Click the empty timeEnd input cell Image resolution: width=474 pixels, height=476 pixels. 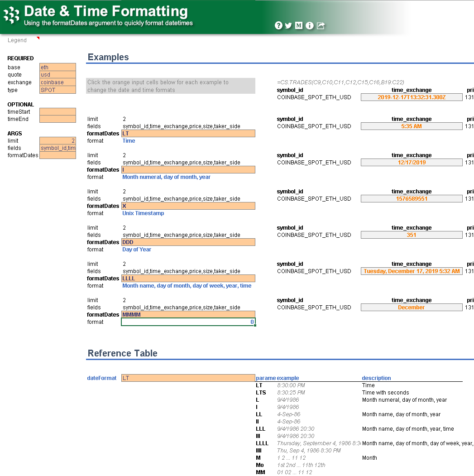pos(57,119)
